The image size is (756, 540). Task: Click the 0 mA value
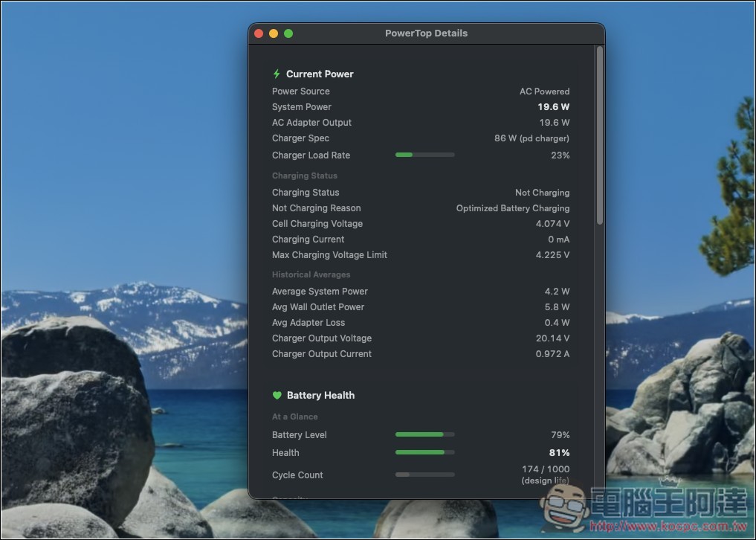click(x=559, y=240)
